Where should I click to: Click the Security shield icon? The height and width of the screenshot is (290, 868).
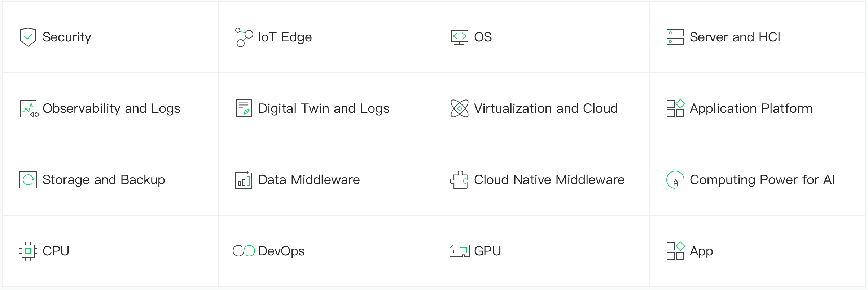click(x=28, y=37)
